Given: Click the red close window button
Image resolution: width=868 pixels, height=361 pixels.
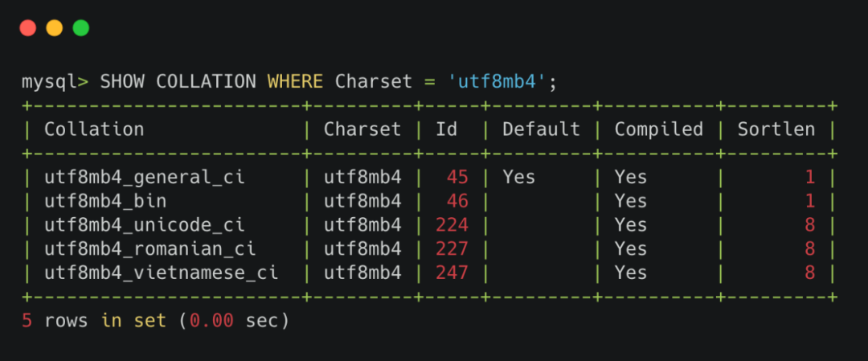Looking at the screenshot, I should 28,28.
